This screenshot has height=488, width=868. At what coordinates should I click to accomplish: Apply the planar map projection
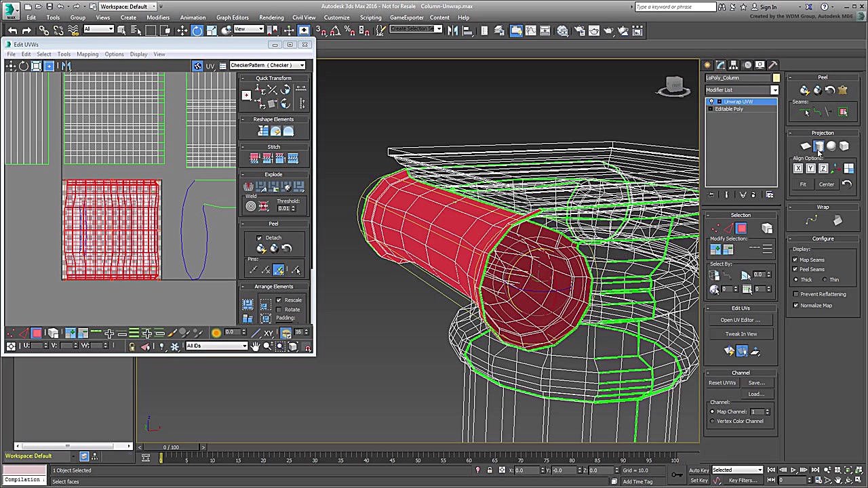pyautogui.click(x=806, y=146)
